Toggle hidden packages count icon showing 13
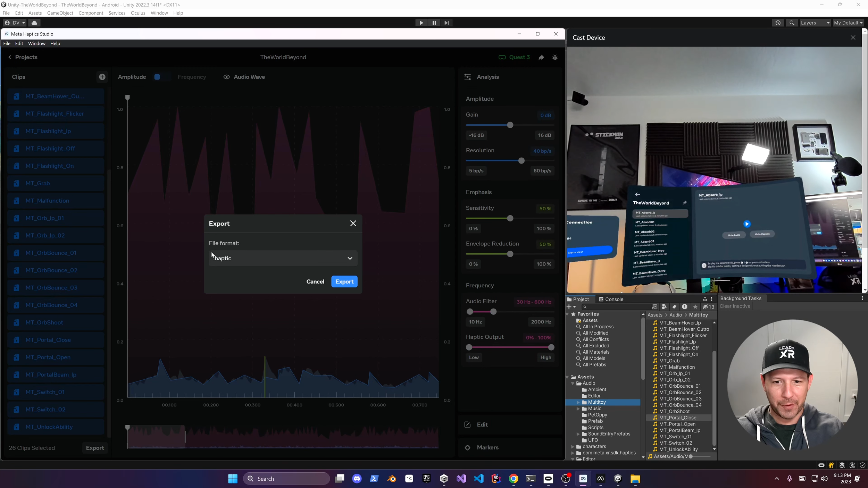Viewport: 868px width, 488px height. [x=708, y=307]
